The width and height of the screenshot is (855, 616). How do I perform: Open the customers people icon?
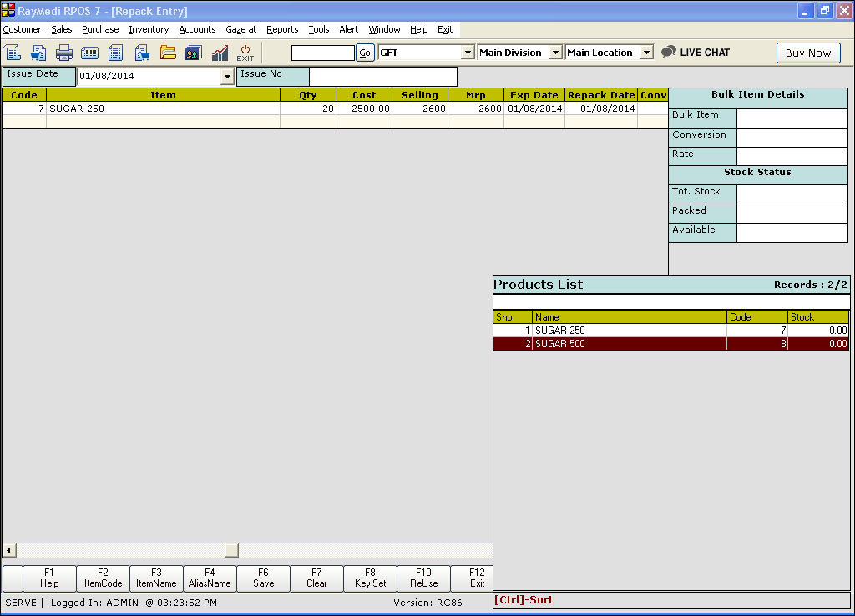click(x=194, y=53)
